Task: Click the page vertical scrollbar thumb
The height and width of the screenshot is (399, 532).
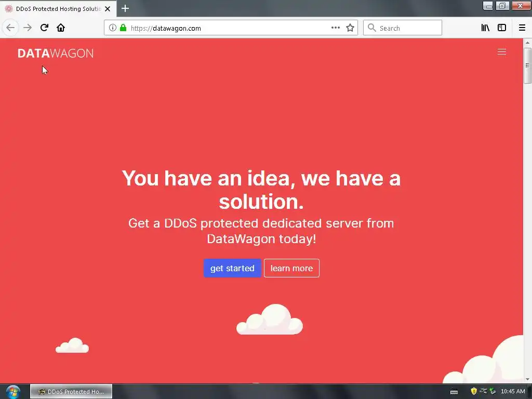Action: pos(527,65)
